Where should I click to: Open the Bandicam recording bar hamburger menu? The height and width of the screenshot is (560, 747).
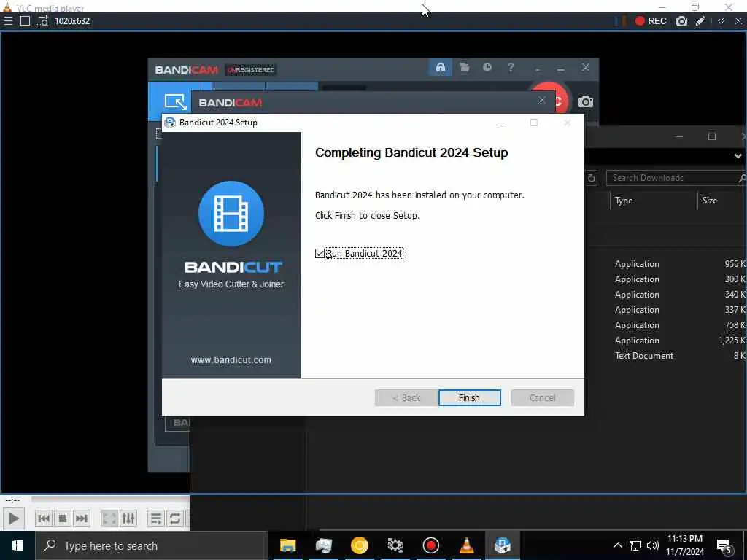click(x=8, y=21)
